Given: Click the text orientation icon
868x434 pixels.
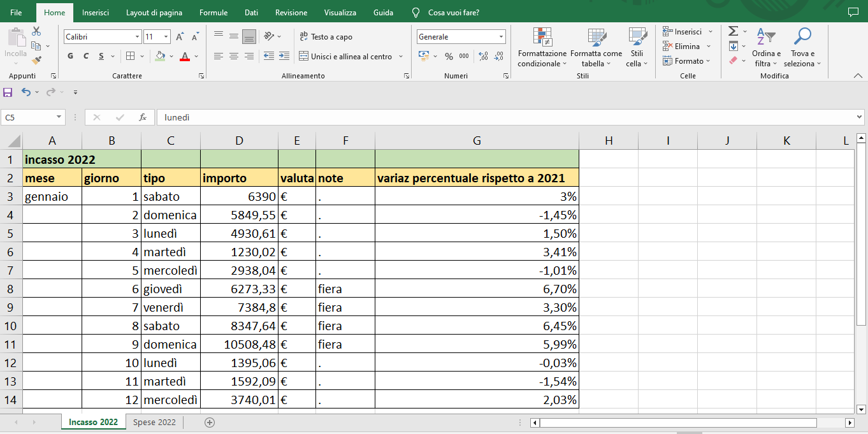Looking at the screenshot, I should [x=269, y=36].
